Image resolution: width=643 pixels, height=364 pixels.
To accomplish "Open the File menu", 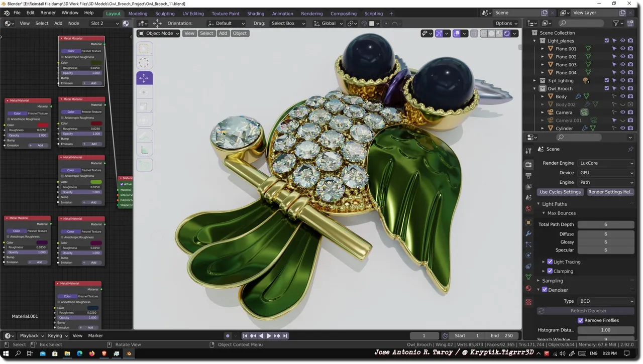I will point(17,13).
